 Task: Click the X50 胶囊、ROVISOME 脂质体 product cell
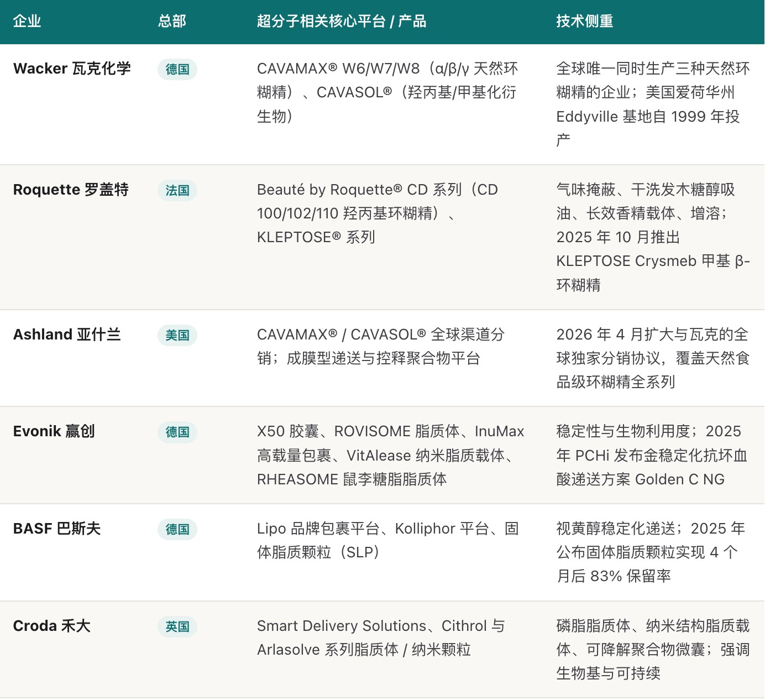pyautogui.click(x=391, y=455)
